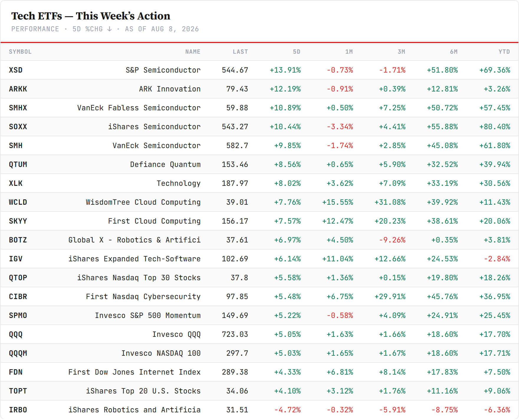Click XSD 5D change +13.91%
The width and height of the screenshot is (519, 420).
point(285,70)
